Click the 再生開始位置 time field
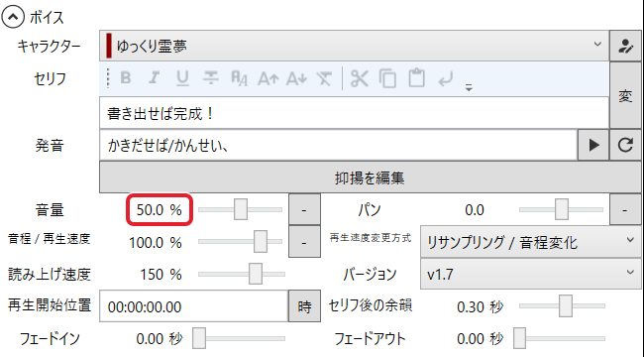The width and height of the screenshot is (644, 357). coord(193,306)
